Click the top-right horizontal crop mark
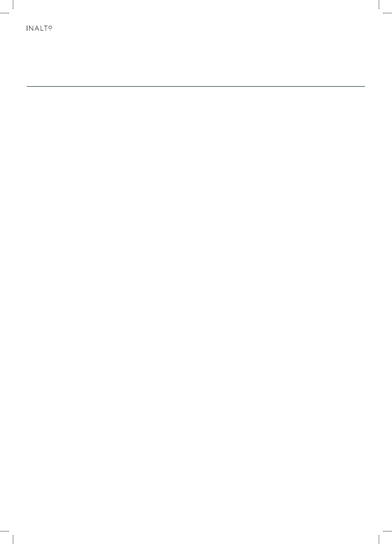 pos(387,13)
